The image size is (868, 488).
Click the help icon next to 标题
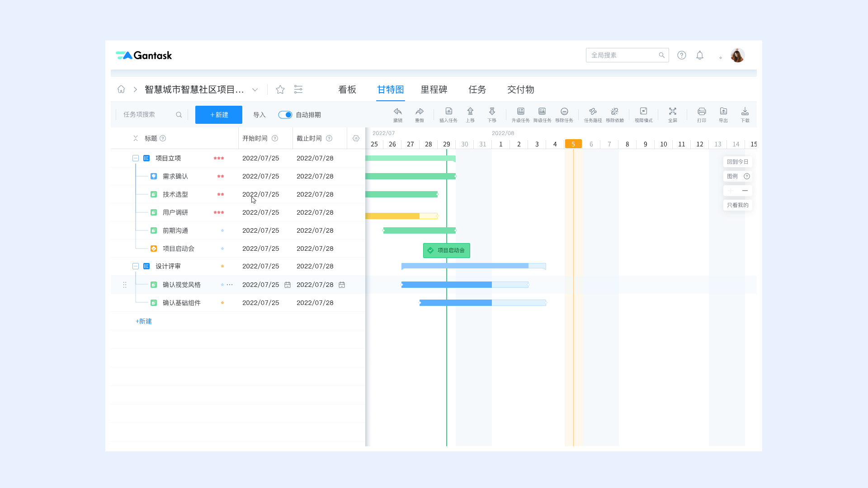(x=163, y=138)
